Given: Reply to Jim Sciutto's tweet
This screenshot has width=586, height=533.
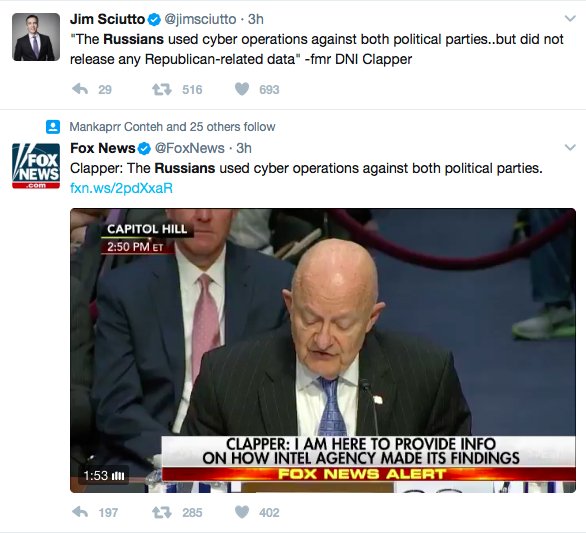Looking at the screenshot, I should (80, 89).
